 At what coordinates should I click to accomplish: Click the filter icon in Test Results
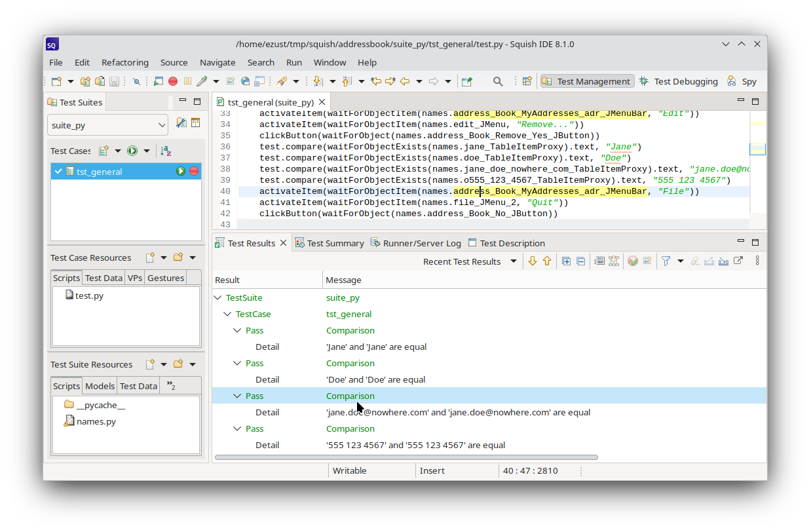click(x=666, y=261)
